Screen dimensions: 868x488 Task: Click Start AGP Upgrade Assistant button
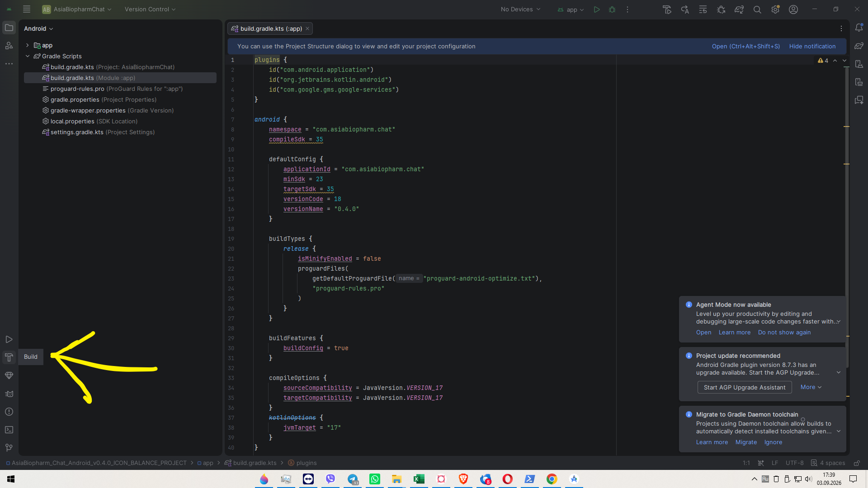pyautogui.click(x=745, y=387)
